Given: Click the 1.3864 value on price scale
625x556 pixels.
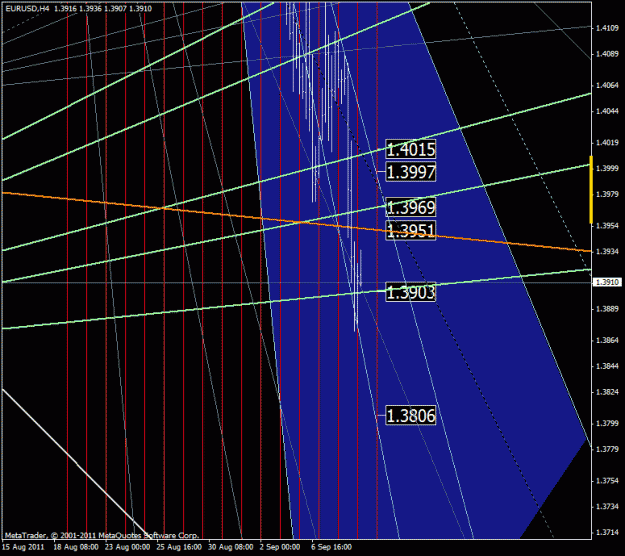Looking at the screenshot, I should point(607,340).
